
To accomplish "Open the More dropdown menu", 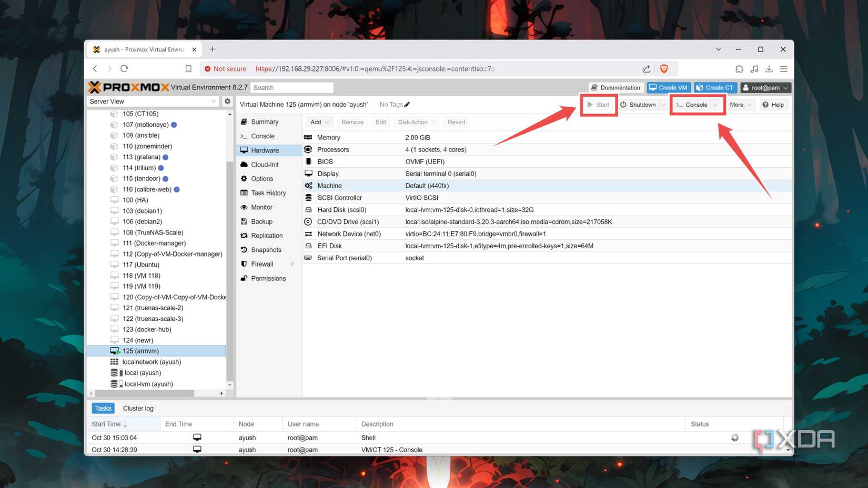I will click(741, 105).
